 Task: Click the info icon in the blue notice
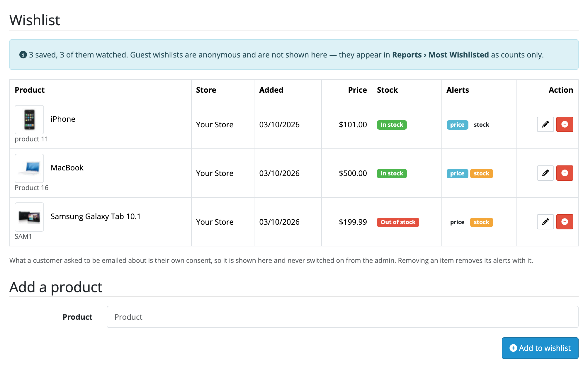pyautogui.click(x=23, y=55)
